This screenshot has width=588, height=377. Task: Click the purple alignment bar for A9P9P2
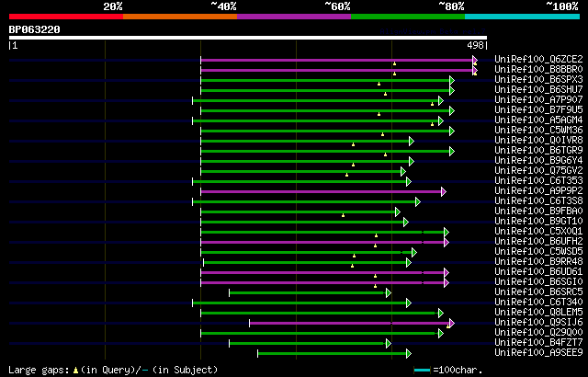click(x=321, y=192)
